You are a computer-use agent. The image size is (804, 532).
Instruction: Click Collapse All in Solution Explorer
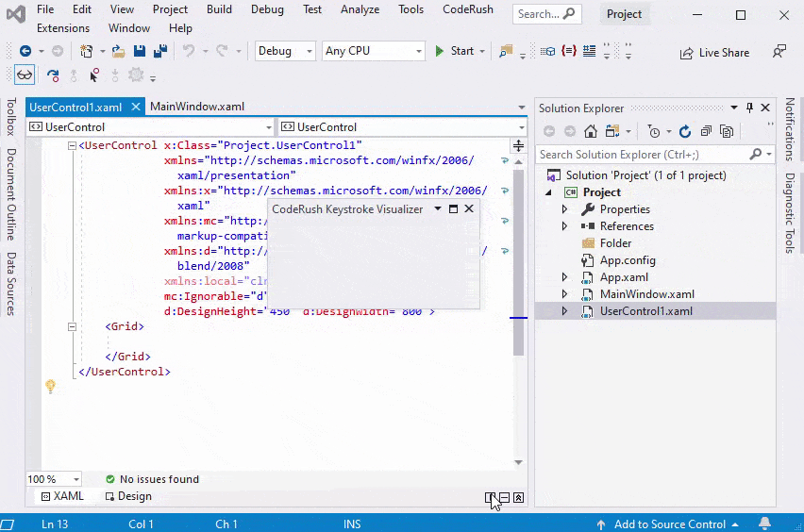click(x=706, y=132)
